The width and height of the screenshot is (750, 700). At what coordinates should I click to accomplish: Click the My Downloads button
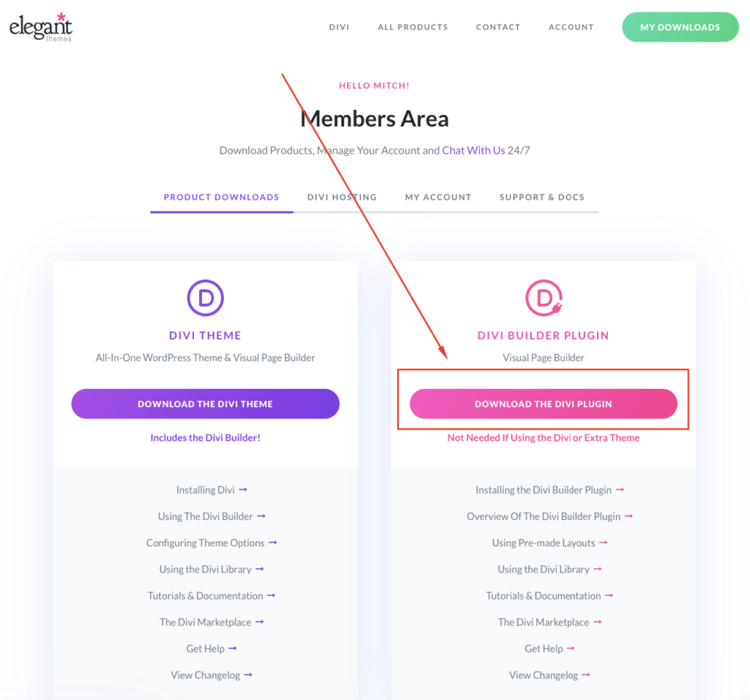click(680, 27)
